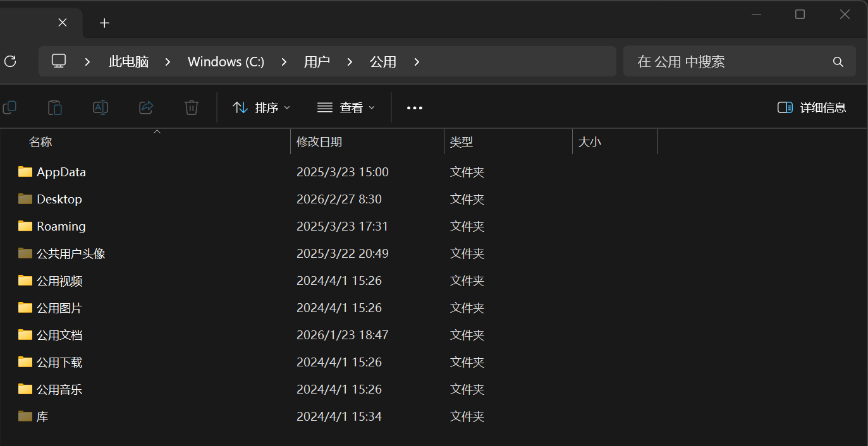The width and height of the screenshot is (868, 446).
Task: Click the PC monitor icon in address bar
Action: click(x=59, y=61)
